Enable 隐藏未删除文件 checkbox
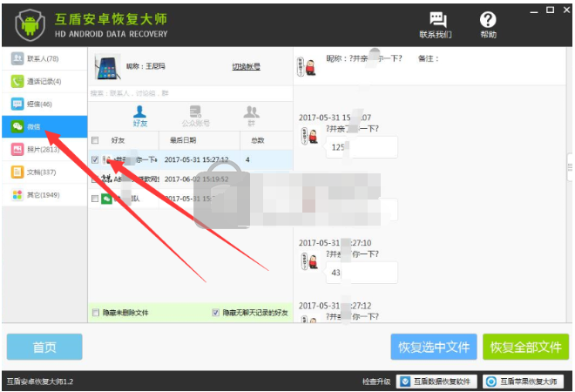The image size is (575, 392). pos(96,313)
